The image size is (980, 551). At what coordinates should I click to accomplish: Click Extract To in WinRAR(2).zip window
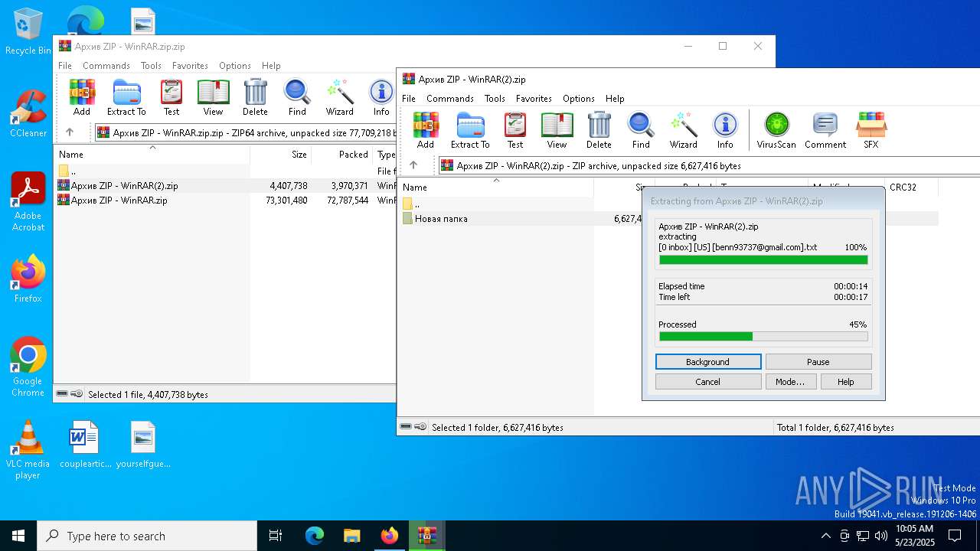470,129
